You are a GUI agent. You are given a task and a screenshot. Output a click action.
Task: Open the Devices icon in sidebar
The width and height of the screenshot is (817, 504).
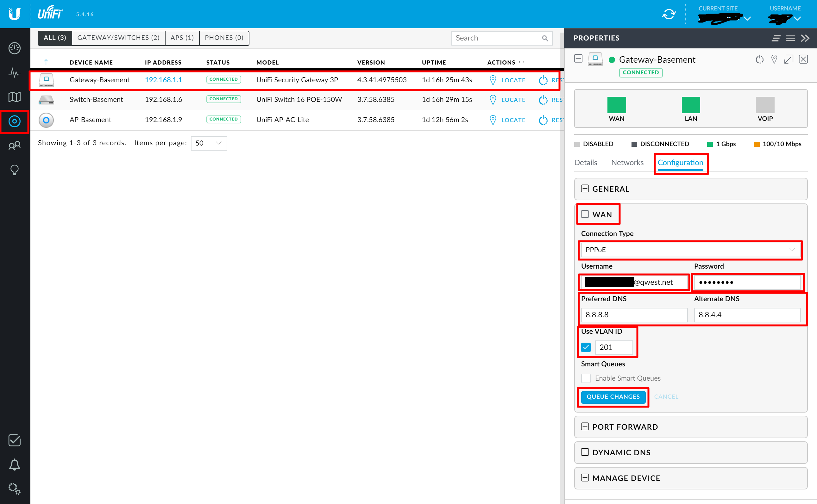(x=14, y=121)
